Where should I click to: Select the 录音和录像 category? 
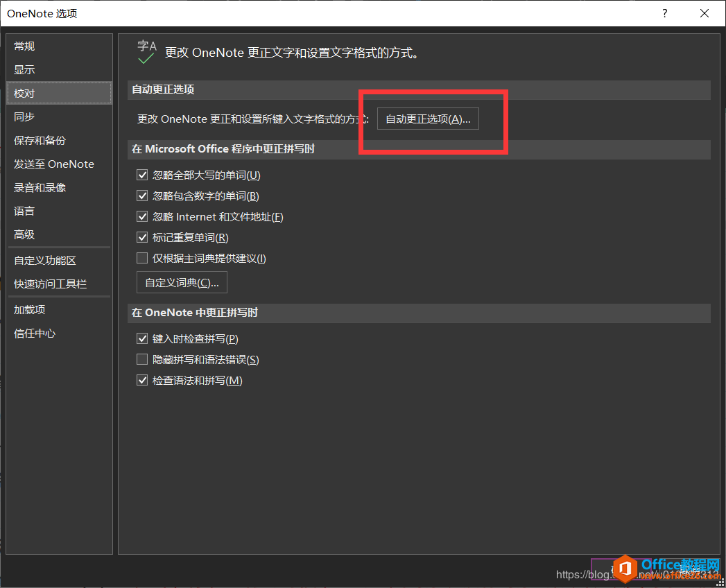[59, 187]
